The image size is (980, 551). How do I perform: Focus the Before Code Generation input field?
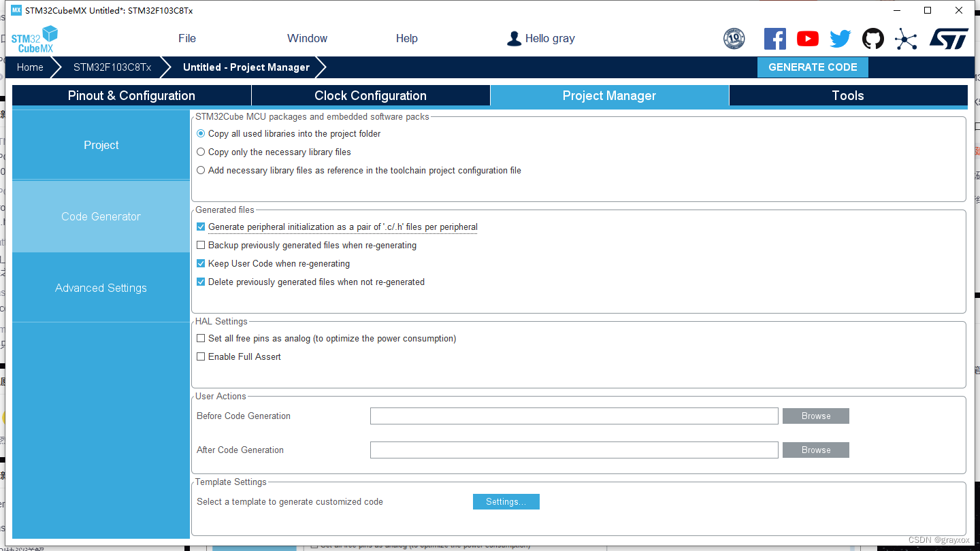coord(574,416)
